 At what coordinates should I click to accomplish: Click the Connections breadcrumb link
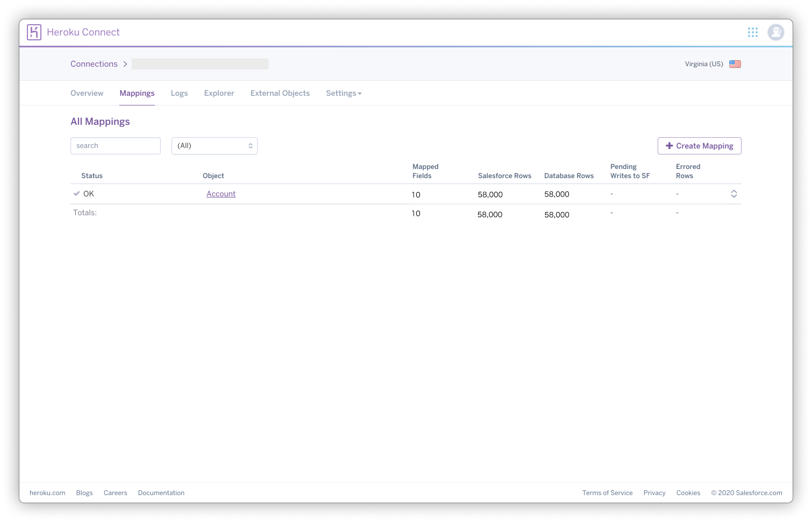pyautogui.click(x=94, y=64)
